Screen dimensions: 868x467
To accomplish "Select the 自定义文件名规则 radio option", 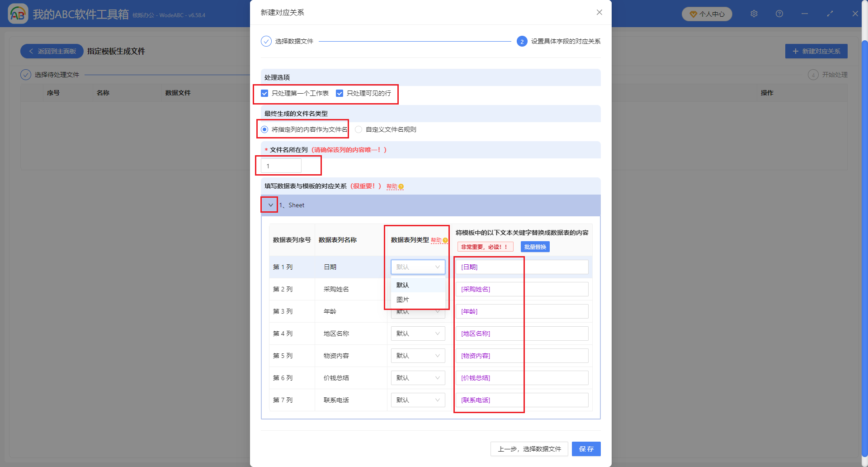I will click(359, 129).
